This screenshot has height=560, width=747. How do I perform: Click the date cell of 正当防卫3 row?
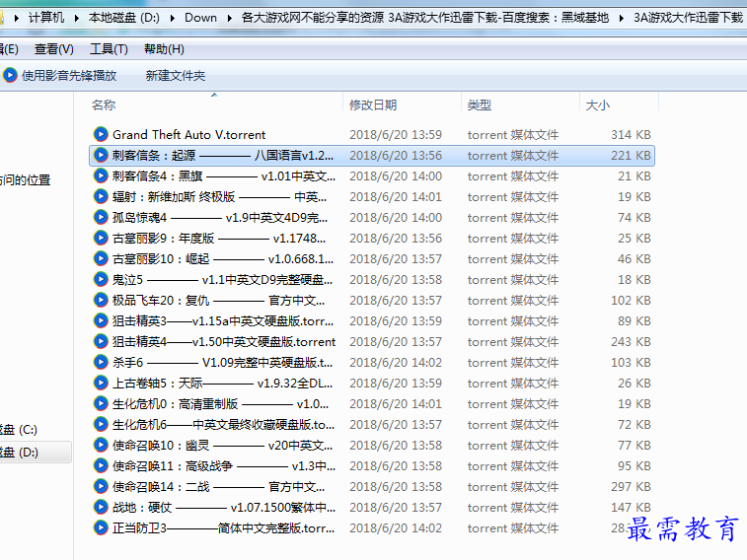pos(396,527)
